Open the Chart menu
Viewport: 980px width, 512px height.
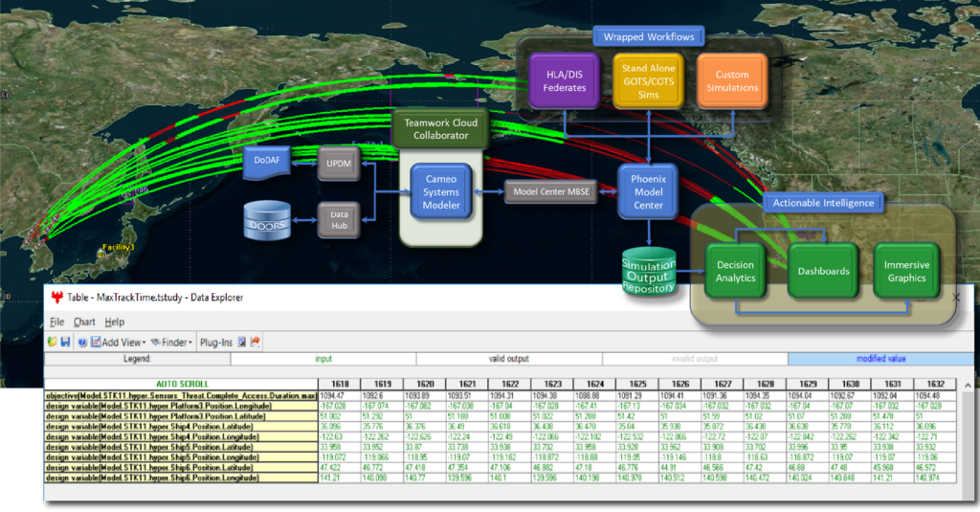[x=84, y=322]
